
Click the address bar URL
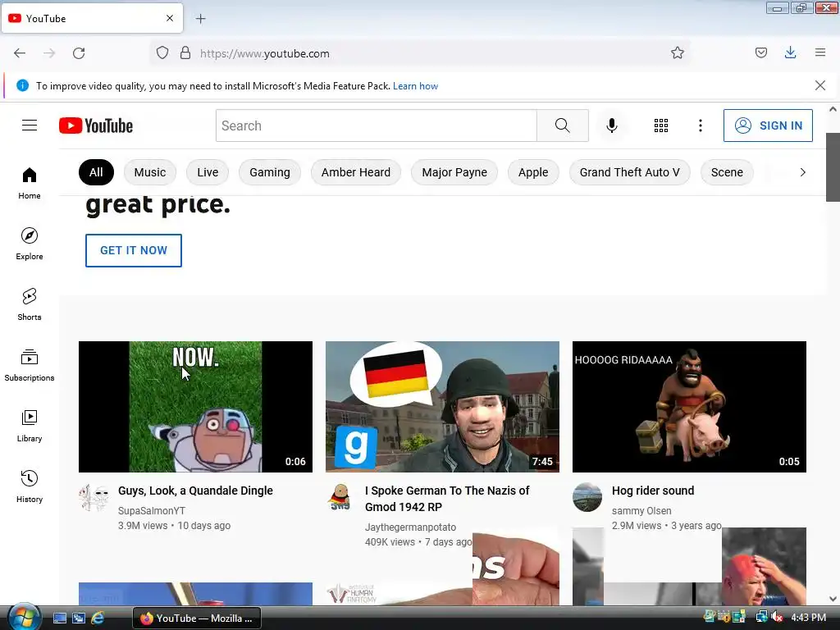[265, 53]
